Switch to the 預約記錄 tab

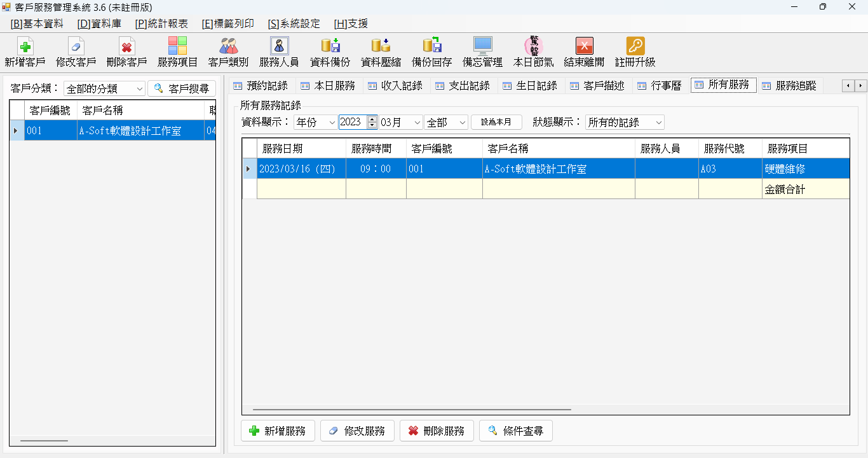pyautogui.click(x=261, y=86)
